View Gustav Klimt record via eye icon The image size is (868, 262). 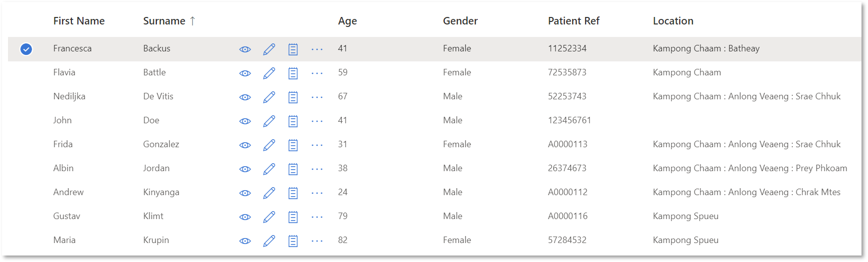tap(245, 217)
